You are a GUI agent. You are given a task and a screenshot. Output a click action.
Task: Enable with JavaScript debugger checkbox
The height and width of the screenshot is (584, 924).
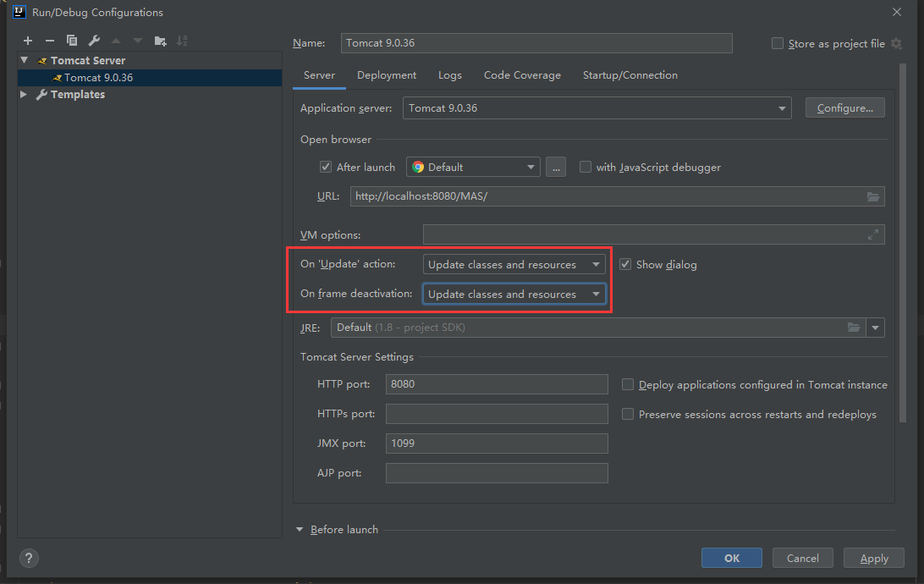(586, 168)
